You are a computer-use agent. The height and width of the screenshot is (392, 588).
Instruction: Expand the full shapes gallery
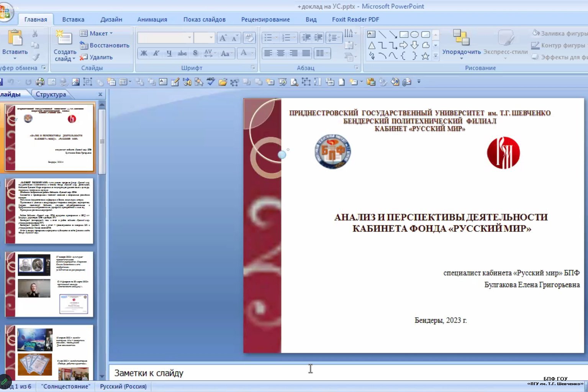click(436, 56)
